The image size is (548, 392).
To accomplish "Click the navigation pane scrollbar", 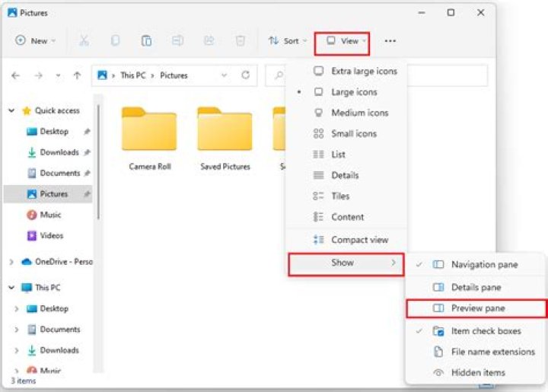I will tap(98, 162).
